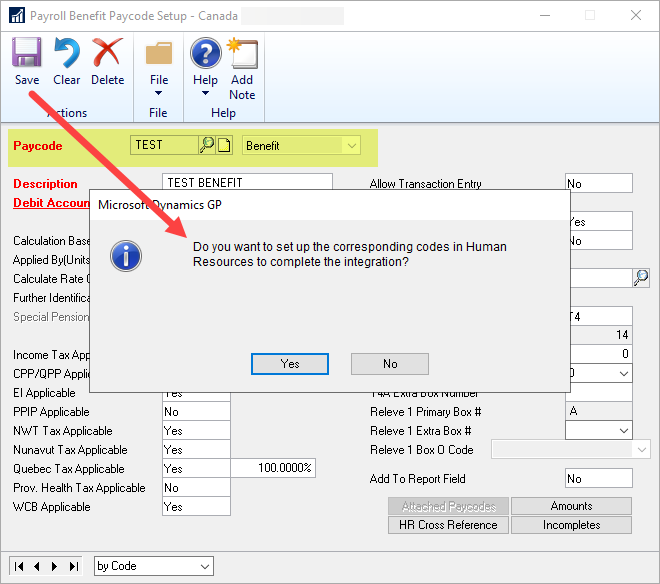660x584 pixels.
Task: Go to first record navigation arrow
Action: (x=20, y=566)
